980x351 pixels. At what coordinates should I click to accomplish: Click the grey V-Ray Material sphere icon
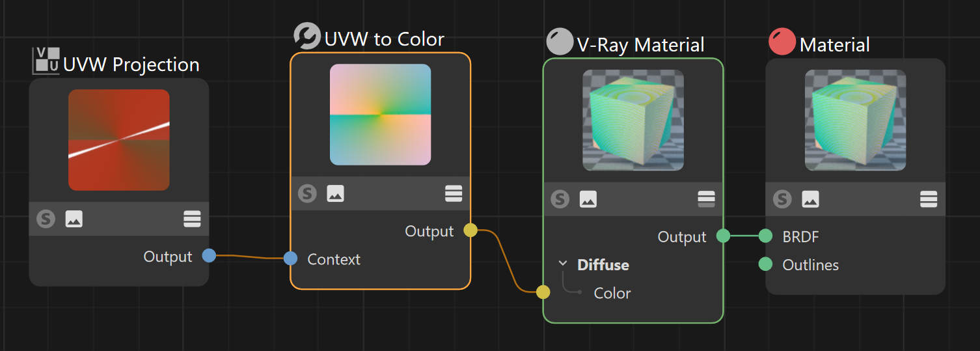pos(560,42)
